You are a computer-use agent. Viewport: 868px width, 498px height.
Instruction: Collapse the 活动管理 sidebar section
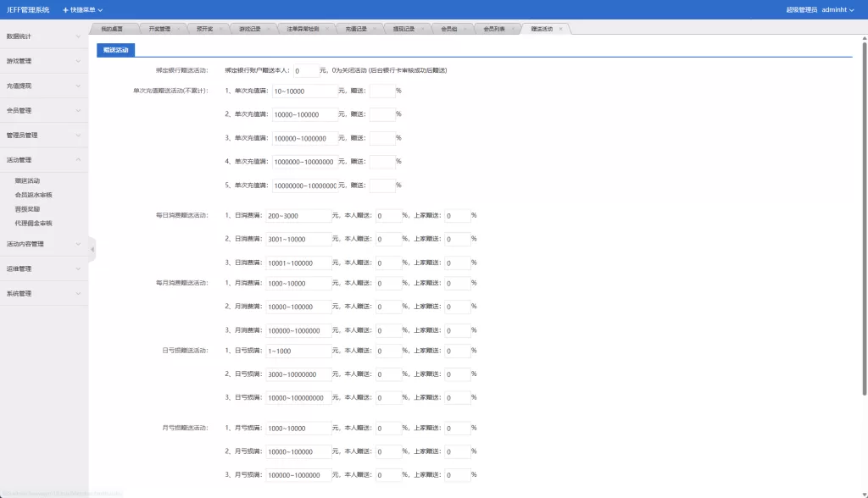44,160
